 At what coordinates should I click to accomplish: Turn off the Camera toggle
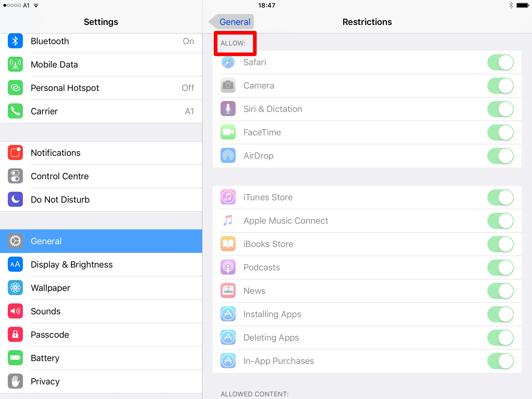pyautogui.click(x=500, y=86)
